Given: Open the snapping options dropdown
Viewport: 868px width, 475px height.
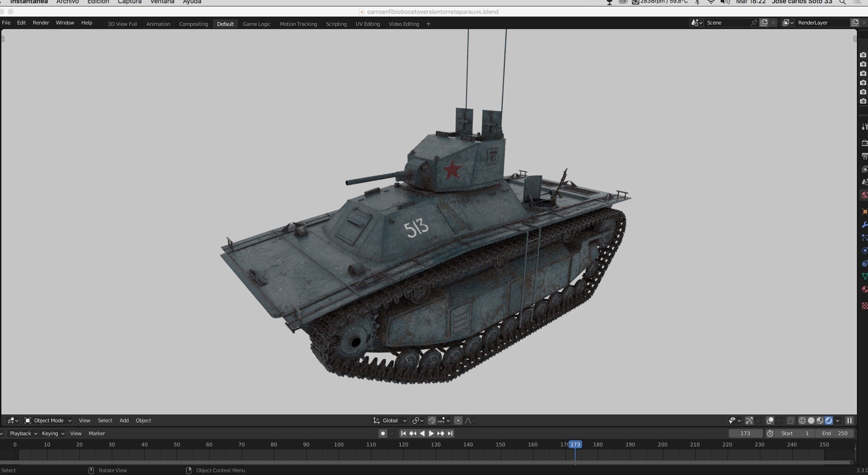Looking at the screenshot, I should tap(444, 420).
